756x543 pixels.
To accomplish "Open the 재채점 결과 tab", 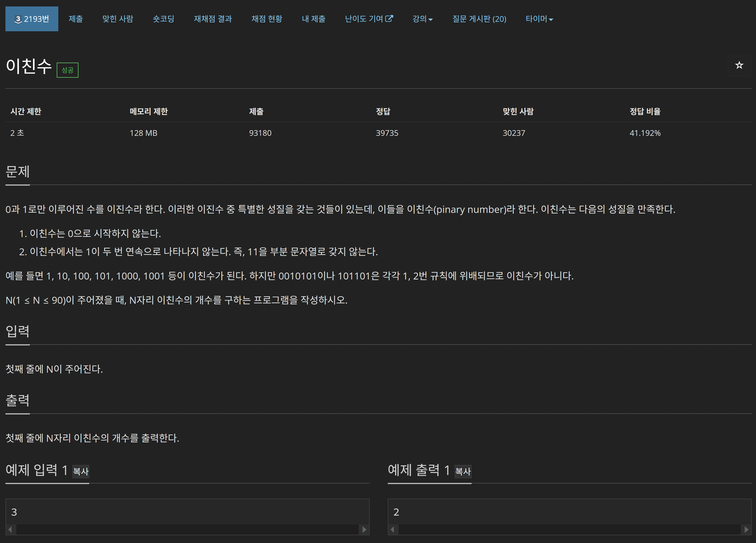I will [x=213, y=19].
